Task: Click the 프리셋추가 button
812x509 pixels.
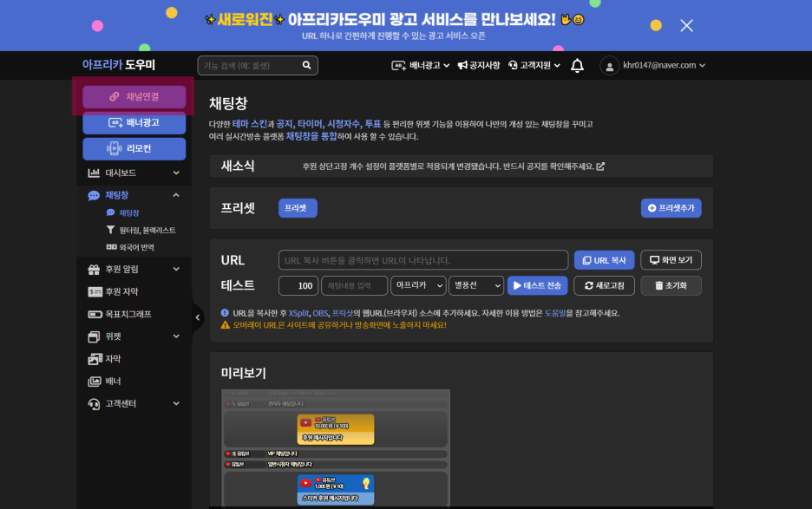Action: tap(671, 208)
